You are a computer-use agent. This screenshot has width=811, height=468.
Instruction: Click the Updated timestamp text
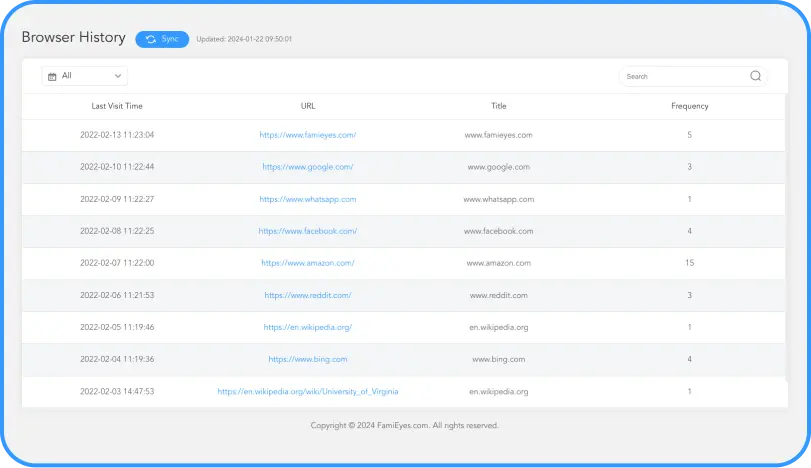[x=244, y=39]
